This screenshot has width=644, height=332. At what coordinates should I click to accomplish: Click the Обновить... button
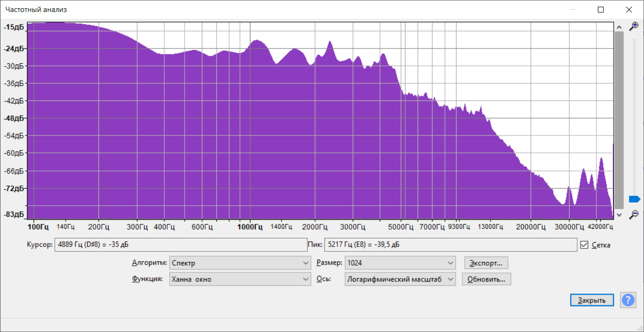[486, 279]
